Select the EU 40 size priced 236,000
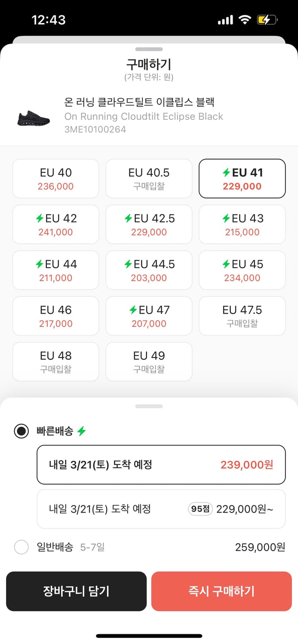298x644 pixels. 56,178
